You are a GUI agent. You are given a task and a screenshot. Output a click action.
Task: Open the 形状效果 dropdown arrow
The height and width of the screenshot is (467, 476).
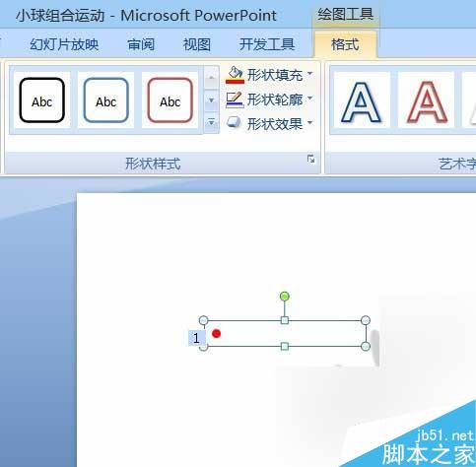tap(309, 122)
